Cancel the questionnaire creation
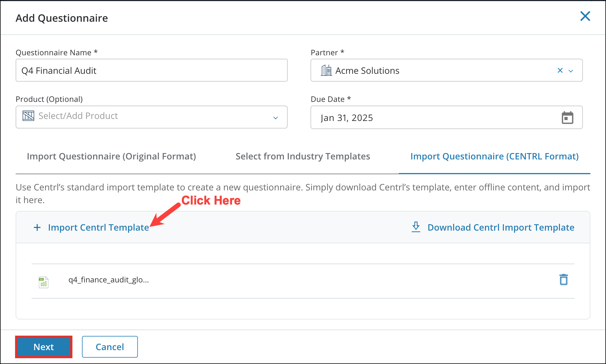606x364 pixels. click(109, 347)
